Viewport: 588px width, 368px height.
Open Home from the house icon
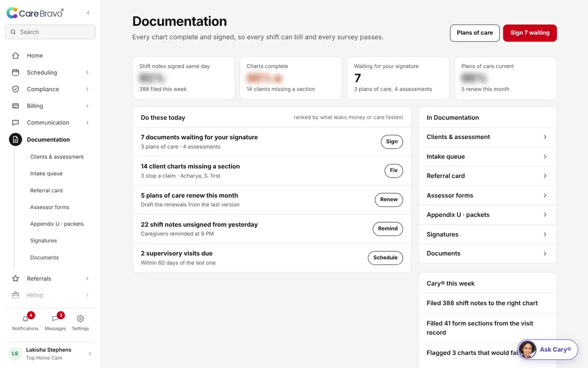coord(16,55)
